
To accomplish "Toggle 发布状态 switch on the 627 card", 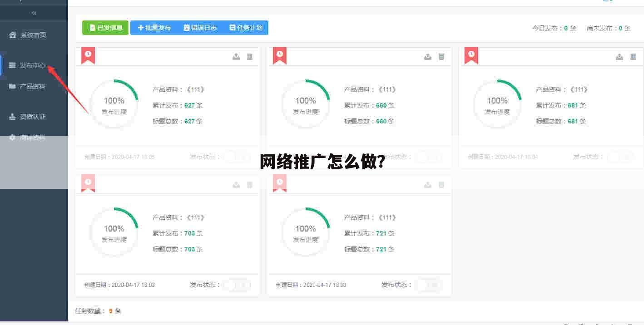I will coord(236,156).
